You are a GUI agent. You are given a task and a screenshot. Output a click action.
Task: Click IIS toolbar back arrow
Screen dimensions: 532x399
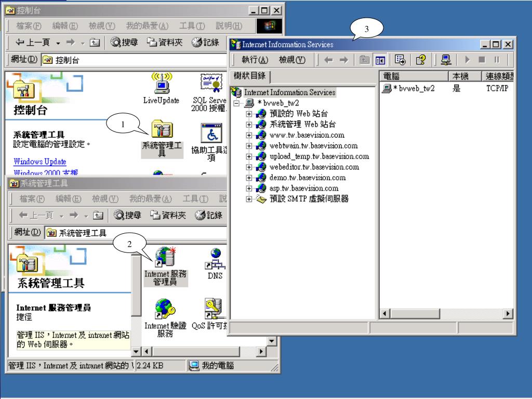[328, 60]
